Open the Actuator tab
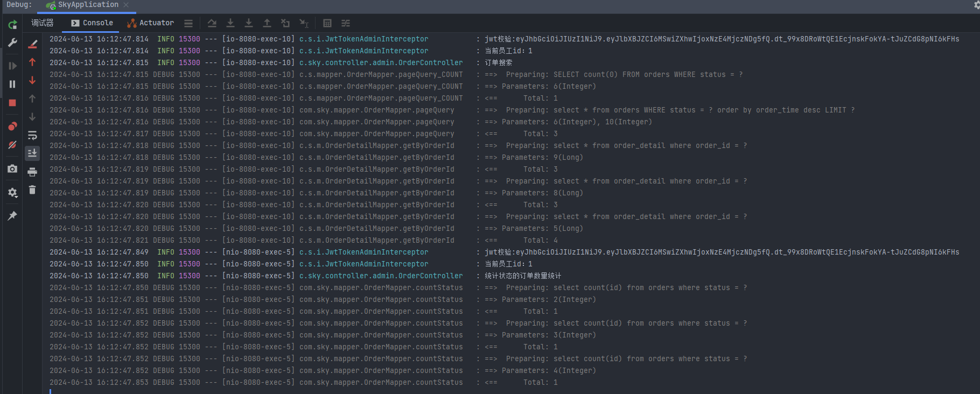Image resolution: width=980 pixels, height=394 pixels. [x=150, y=23]
